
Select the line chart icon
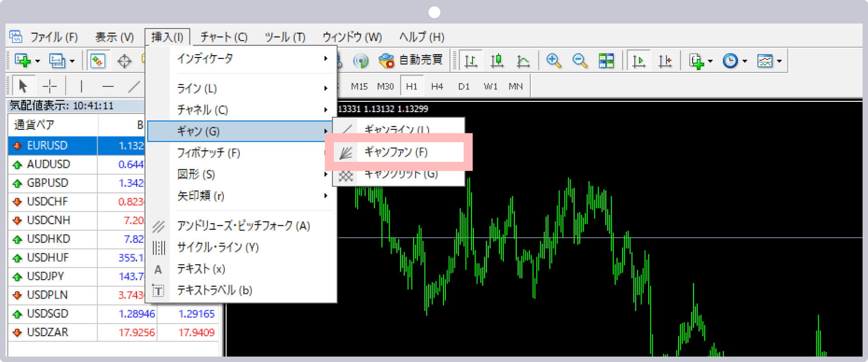pyautogui.click(x=523, y=61)
